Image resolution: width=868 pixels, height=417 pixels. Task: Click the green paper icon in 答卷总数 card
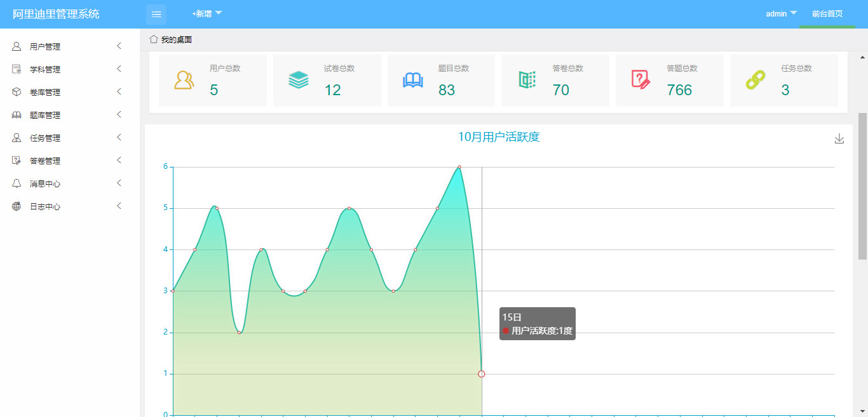pyautogui.click(x=527, y=80)
